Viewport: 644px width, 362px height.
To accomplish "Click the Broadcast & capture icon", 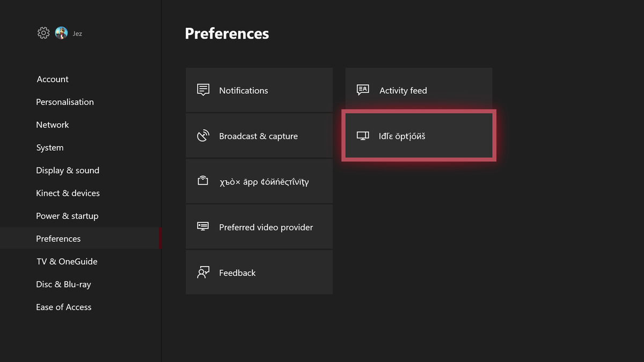I will pos(203,135).
